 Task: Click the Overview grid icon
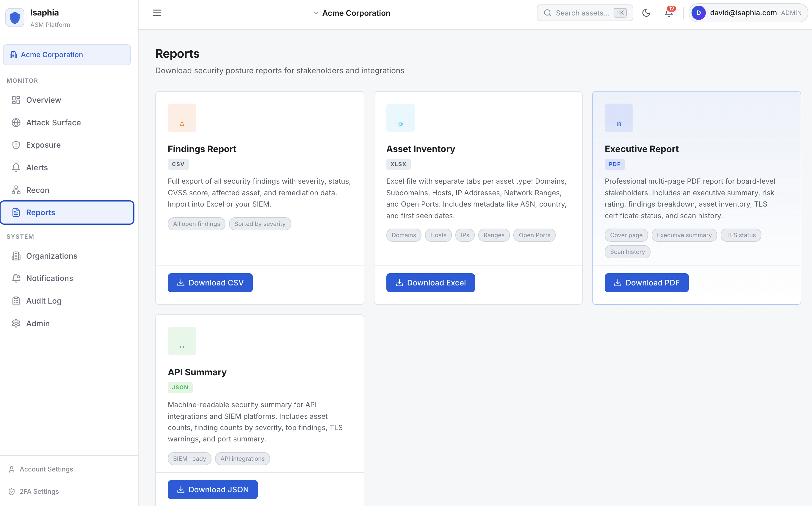tap(16, 100)
